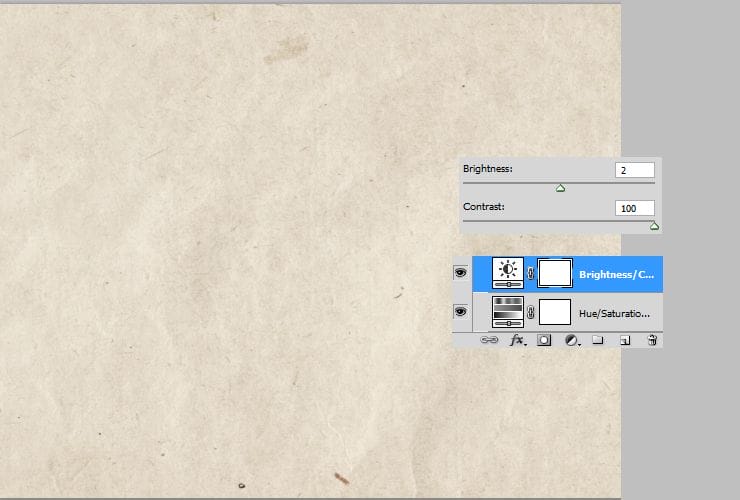
Task: Click the Create new group folder icon
Action: pyautogui.click(x=598, y=341)
